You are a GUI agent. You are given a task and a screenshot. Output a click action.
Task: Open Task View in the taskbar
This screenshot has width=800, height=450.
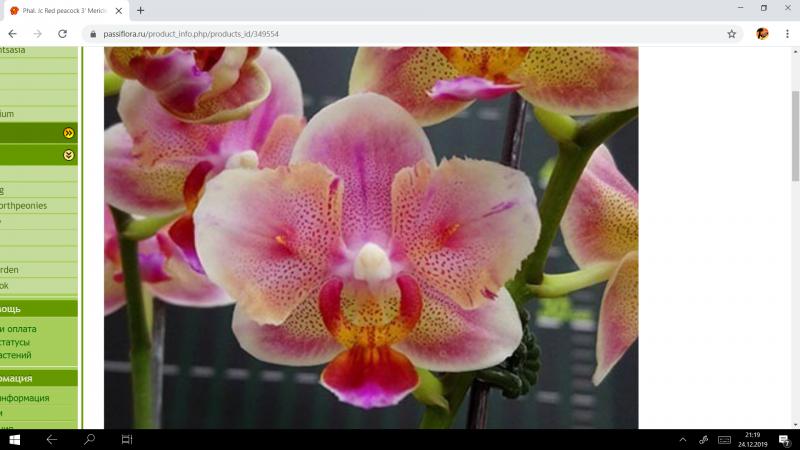click(127, 439)
